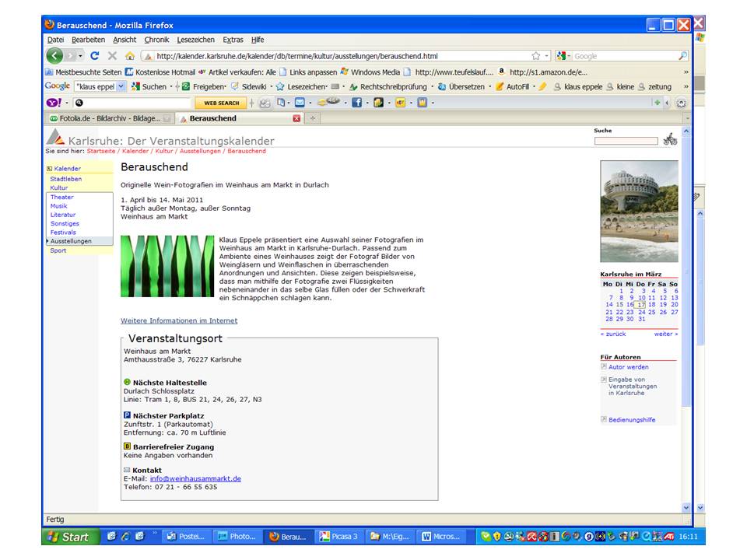Click the Facebook icon in Yahoo toolbar

pos(357,103)
